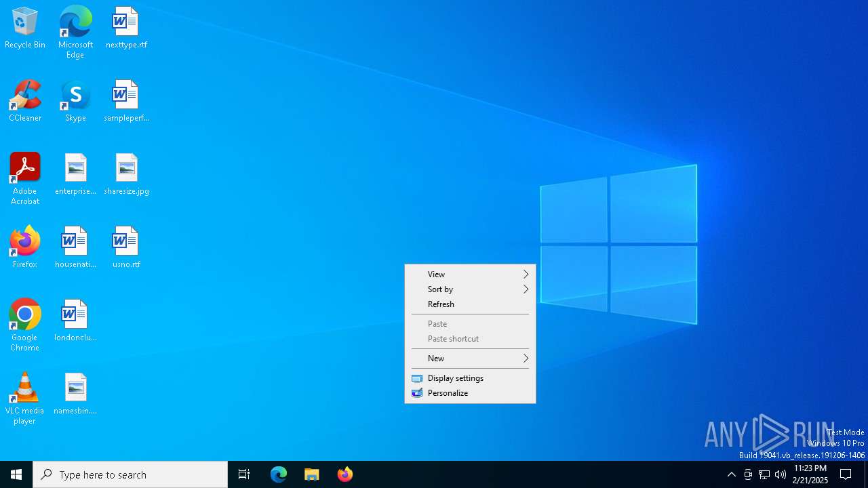
Task: Choose Personalize from the context menu
Action: (470, 393)
